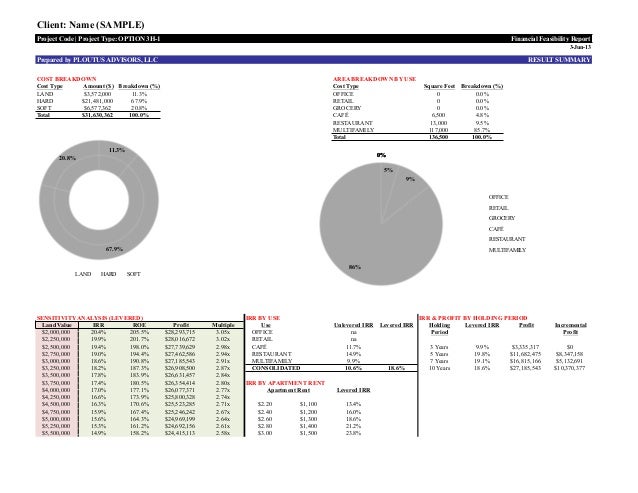Select the 'RESULT SUMMARY' banner label
This screenshot has height=493, width=638.
tap(559, 60)
